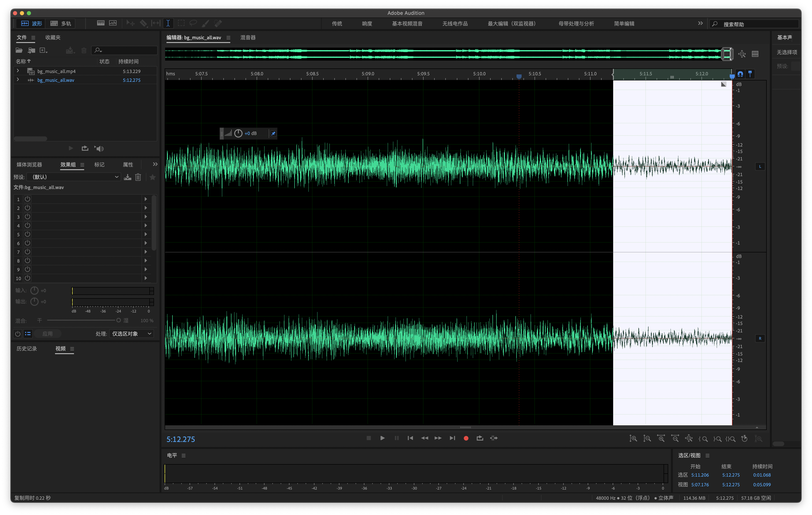This screenshot has width=812, height=515.
Task: Toggle power for effect slot 5
Action: point(28,234)
